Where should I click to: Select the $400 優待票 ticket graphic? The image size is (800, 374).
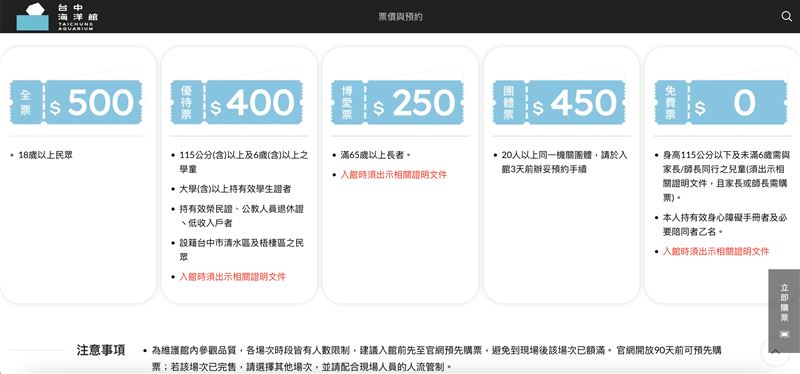coord(237,103)
